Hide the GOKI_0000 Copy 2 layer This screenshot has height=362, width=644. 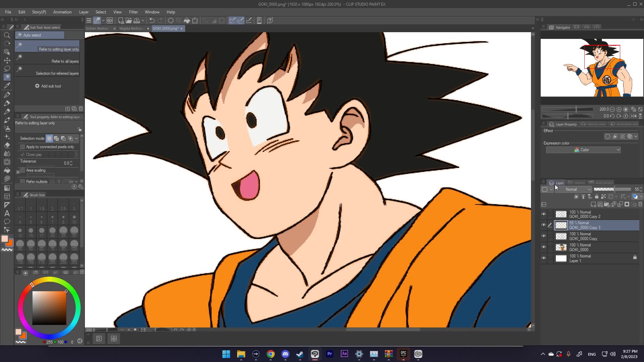coord(544,214)
